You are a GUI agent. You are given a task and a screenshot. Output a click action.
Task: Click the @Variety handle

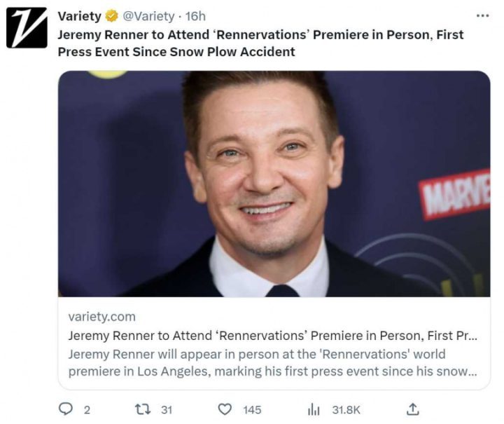click(x=149, y=16)
